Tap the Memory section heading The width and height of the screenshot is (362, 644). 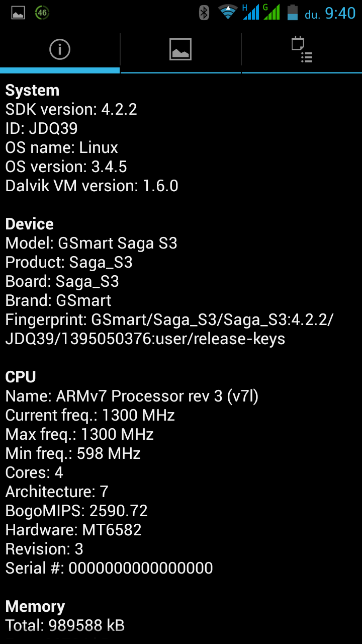click(35, 607)
